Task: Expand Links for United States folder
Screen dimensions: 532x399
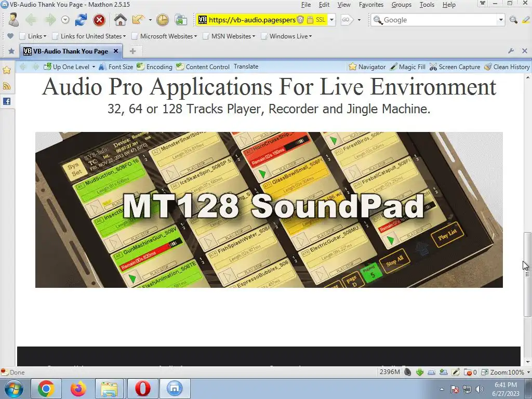Action: [x=89, y=36]
